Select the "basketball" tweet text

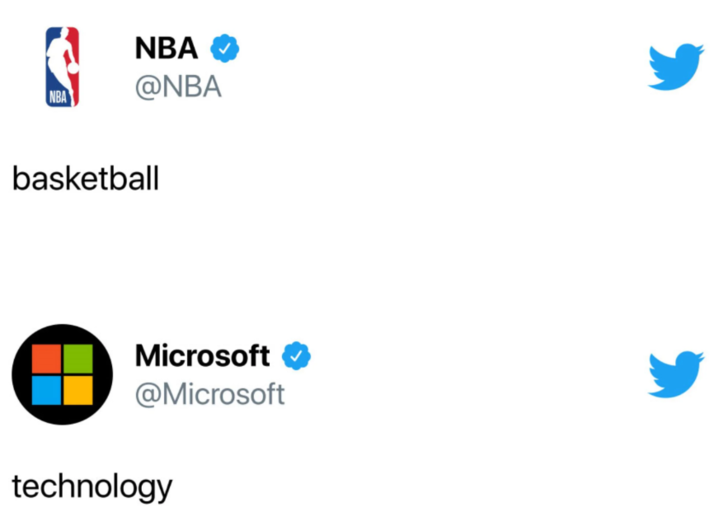click(86, 181)
